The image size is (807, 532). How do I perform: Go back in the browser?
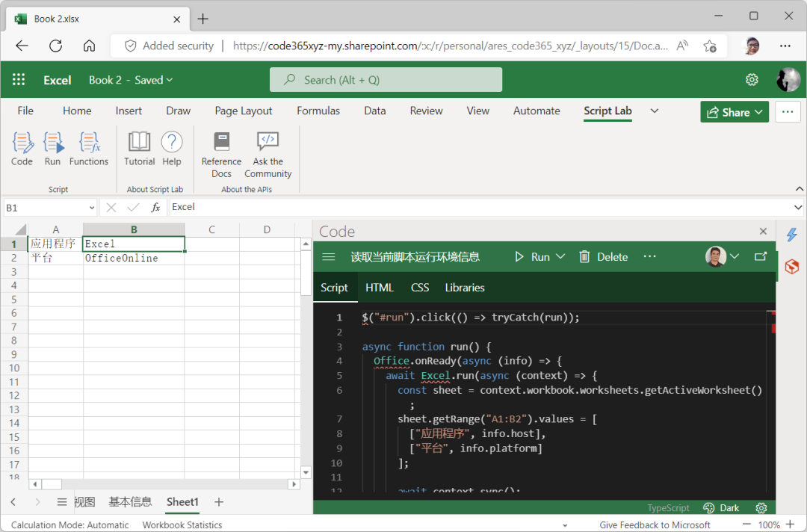point(22,46)
